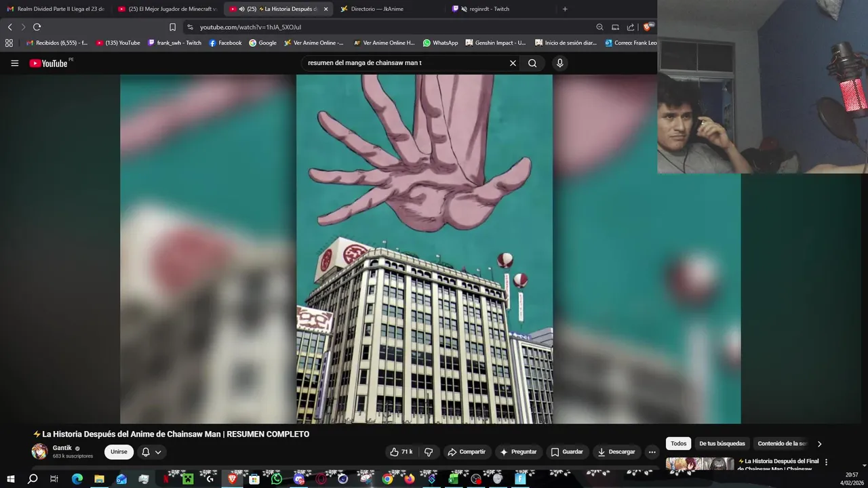868x488 pixels.
Task: Open Microsoft Edge from taskbar
Action: [77, 479]
